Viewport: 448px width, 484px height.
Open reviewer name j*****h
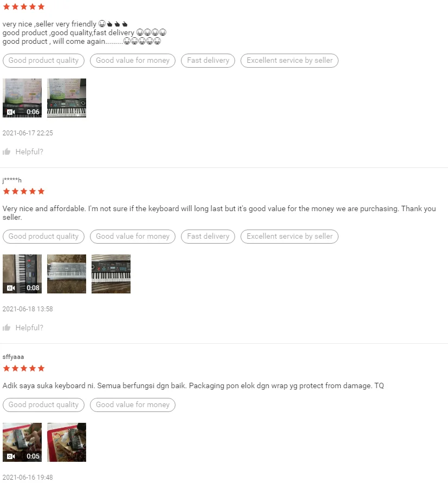tap(12, 180)
